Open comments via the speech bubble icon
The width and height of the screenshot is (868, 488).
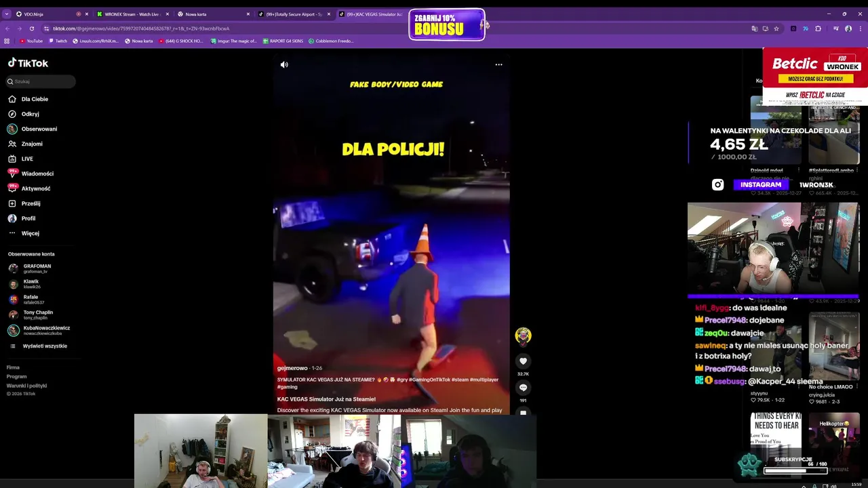523,388
